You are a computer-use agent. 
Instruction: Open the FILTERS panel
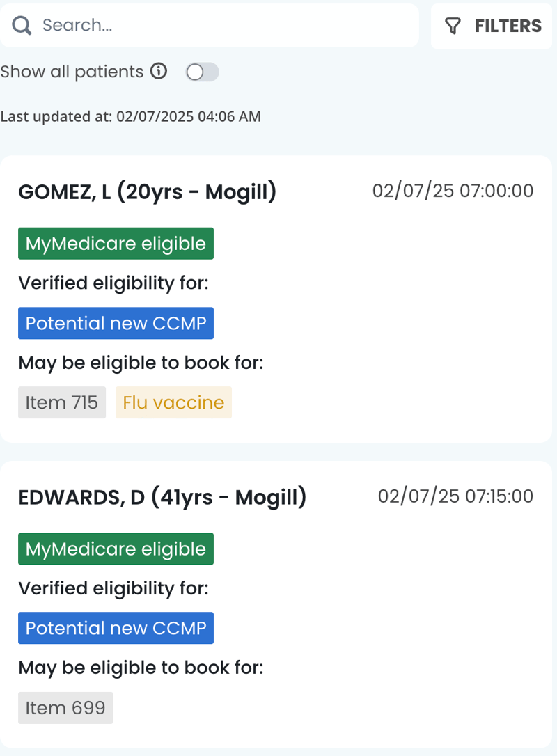point(492,26)
